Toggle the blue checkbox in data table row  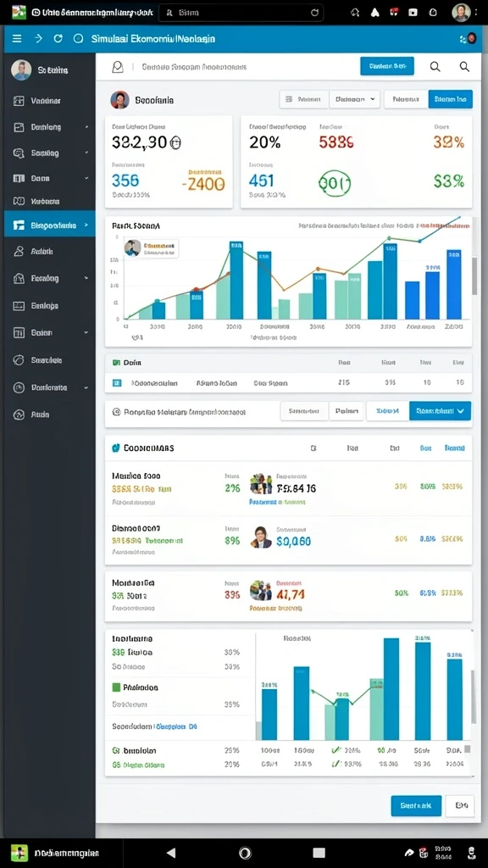tap(117, 382)
